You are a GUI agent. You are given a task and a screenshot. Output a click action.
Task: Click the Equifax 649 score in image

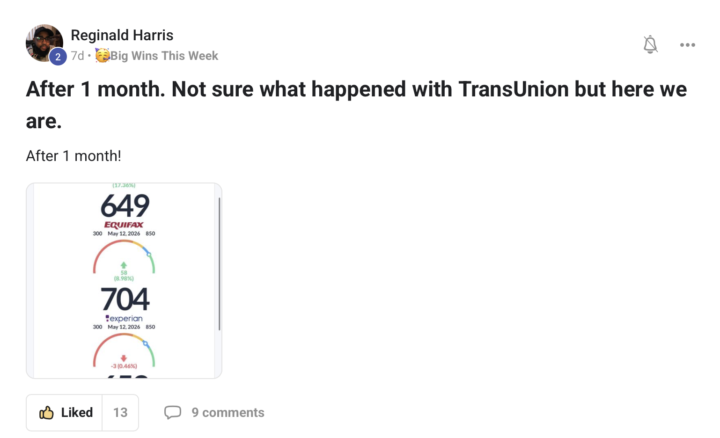coord(125,205)
